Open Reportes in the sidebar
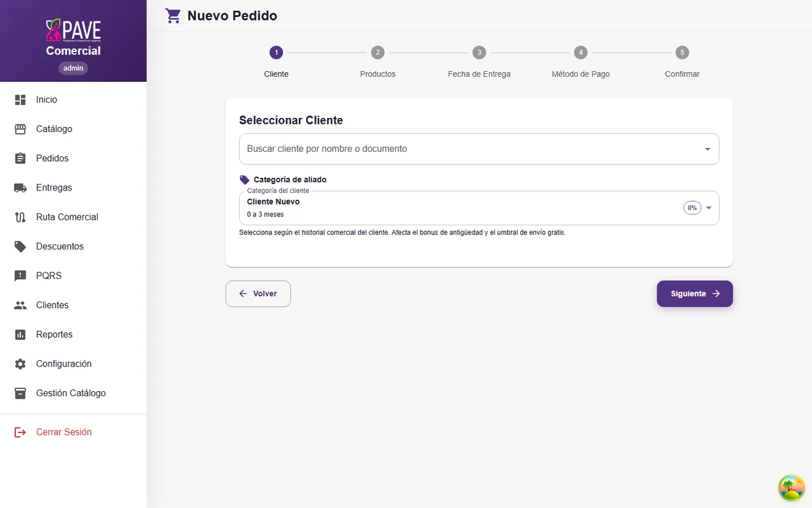The height and width of the screenshot is (508, 812). point(73,335)
